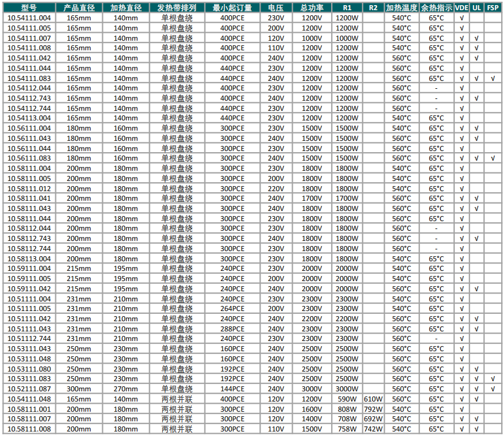Click the 最小起订量 column header
The width and height of the screenshot is (504, 436).
coord(232,8)
